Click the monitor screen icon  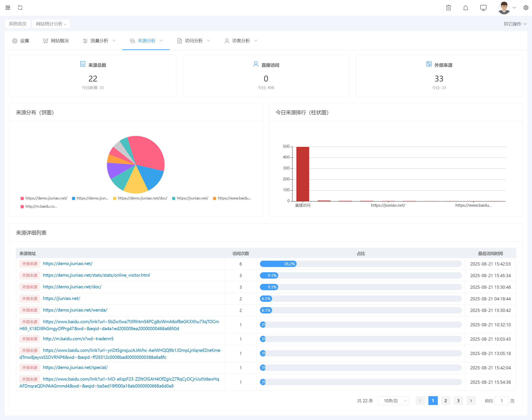coord(483,8)
